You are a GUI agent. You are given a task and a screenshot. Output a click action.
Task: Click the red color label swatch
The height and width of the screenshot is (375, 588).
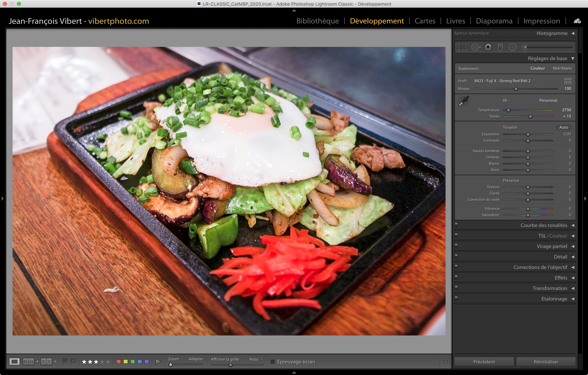pos(119,362)
